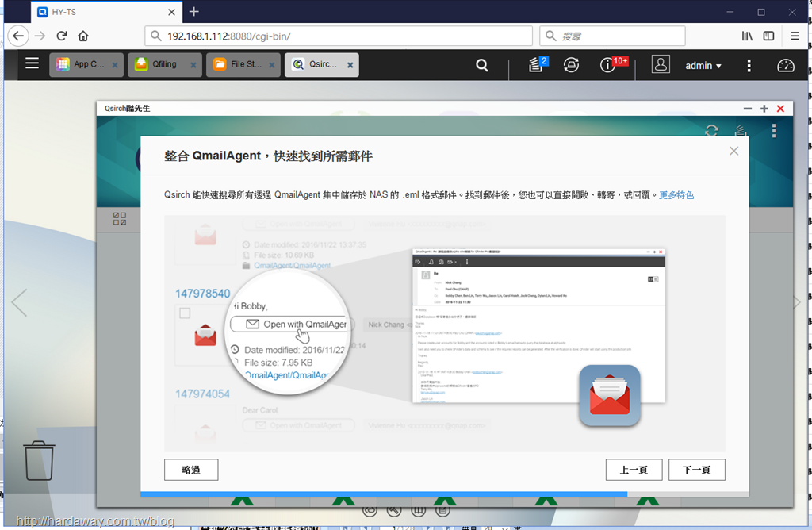Image resolution: width=812 pixels, height=530 pixels.
Task: Open background tasks icon with badge 2
Action: click(x=538, y=64)
